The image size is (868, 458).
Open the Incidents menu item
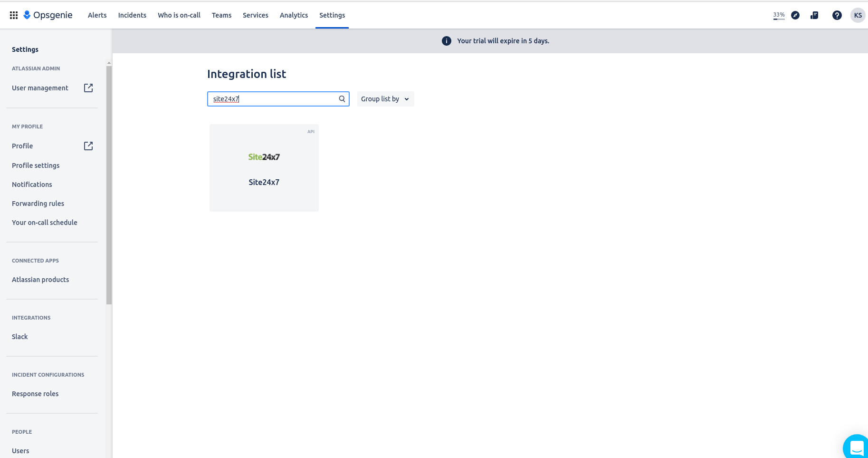click(132, 15)
